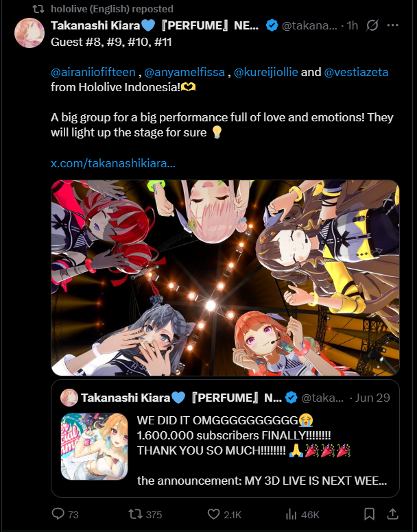Click the Grok explain slash-circle icon

372,25
